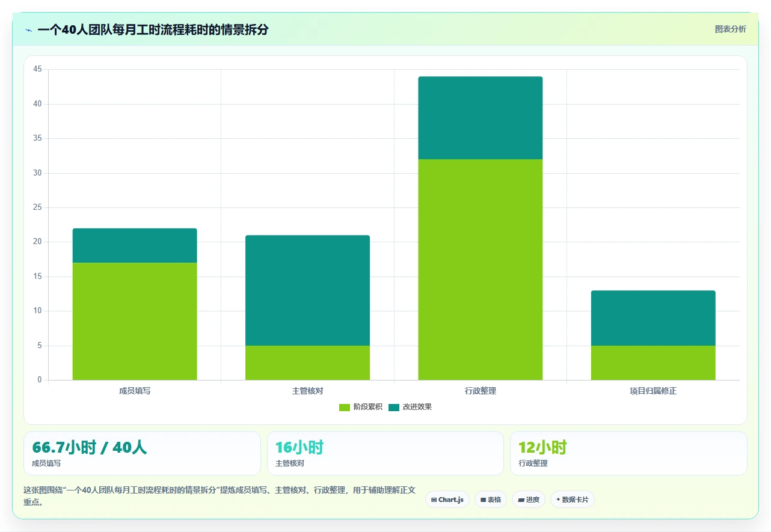Toggle the 阶段累积 legend entry
This screenshot has width=771, height=532.
[361, 407]
